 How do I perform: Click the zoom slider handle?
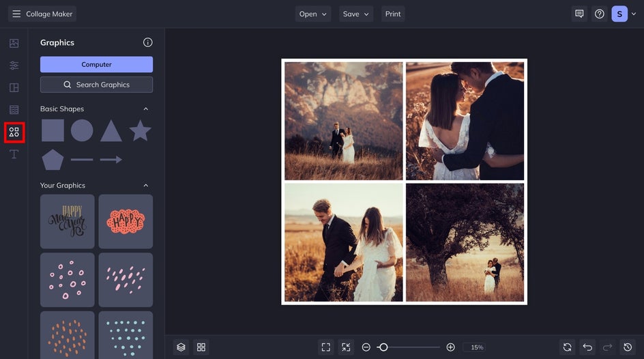point(383,347)
